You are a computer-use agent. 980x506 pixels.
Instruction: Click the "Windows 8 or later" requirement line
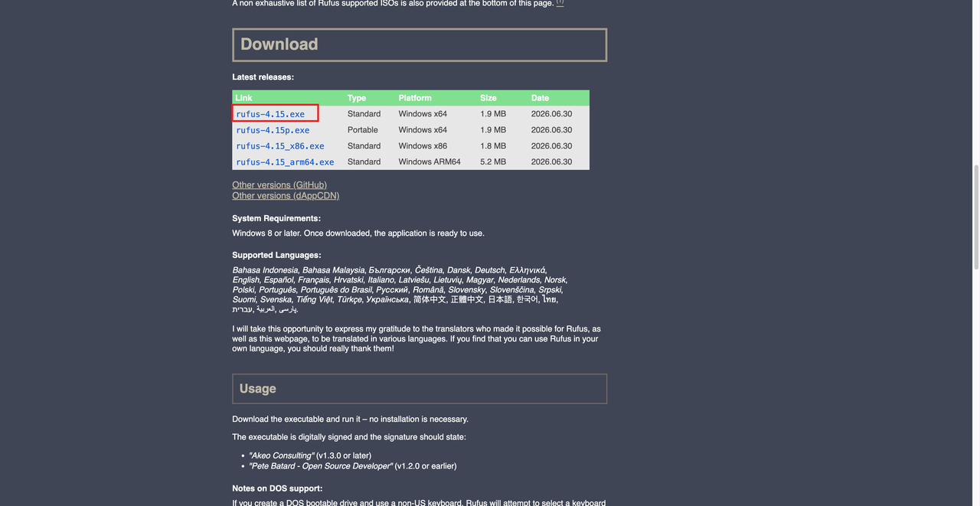(358, 233)
